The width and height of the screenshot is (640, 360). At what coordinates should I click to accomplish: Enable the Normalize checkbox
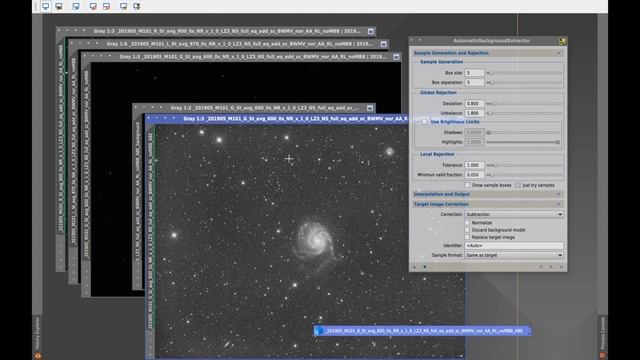tap(467, 223)
